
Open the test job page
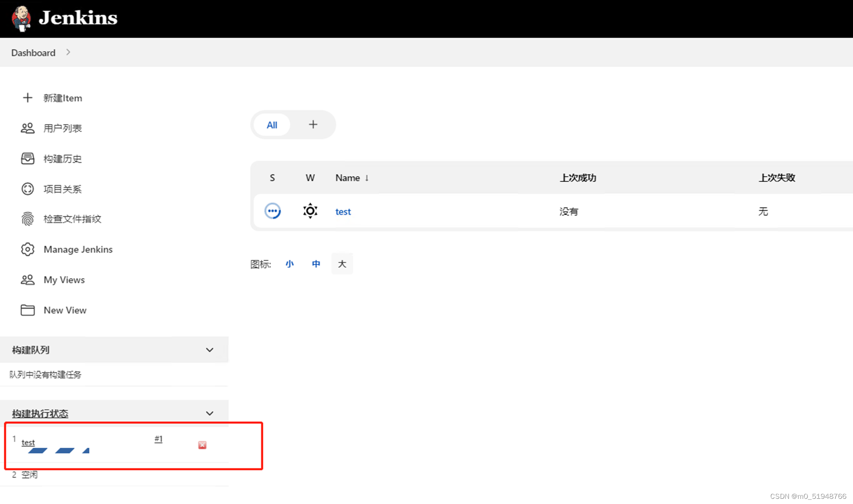pyautogui.click(x=343, y=212)
